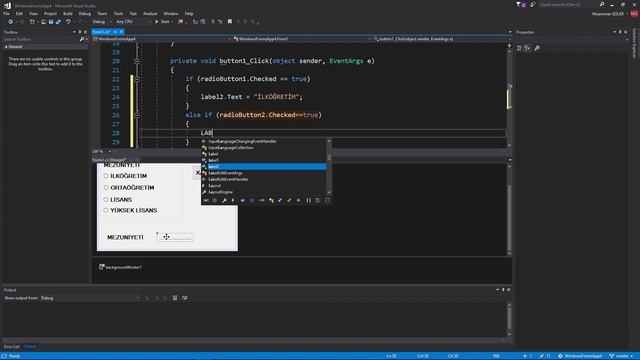The image size is (640, 360).
Task: Click the Start debugging button
Action: (x=162, y=22)
